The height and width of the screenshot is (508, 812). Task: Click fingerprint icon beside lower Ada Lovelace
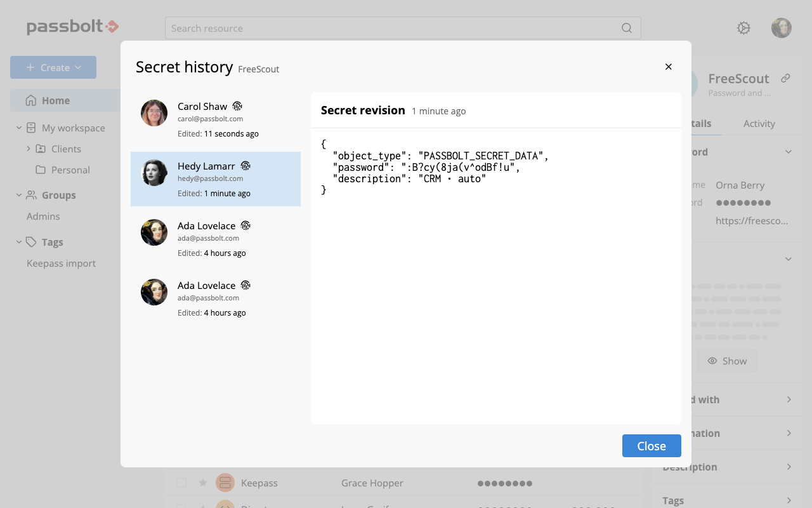point(246,285)
